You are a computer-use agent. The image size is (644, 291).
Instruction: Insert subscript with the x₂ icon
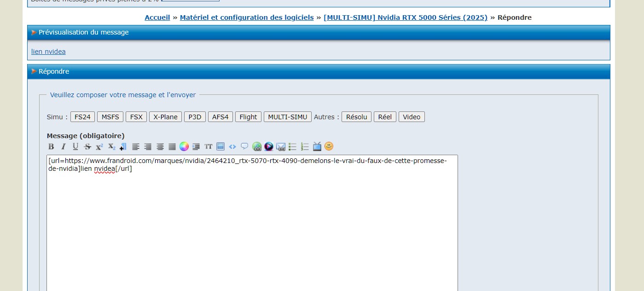[x=111, y=147]
